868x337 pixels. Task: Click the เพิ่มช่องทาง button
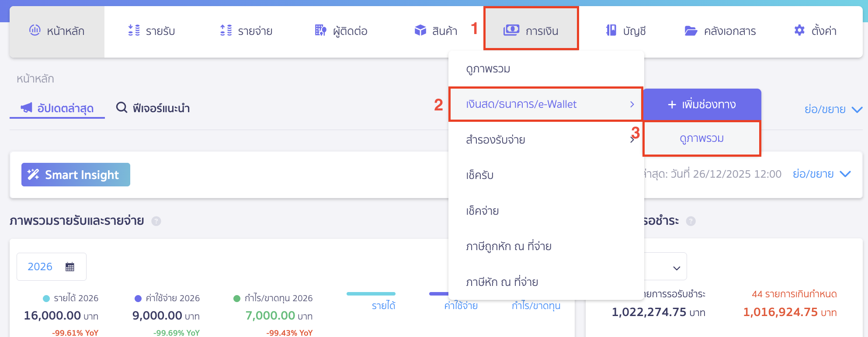click(702, 104)
